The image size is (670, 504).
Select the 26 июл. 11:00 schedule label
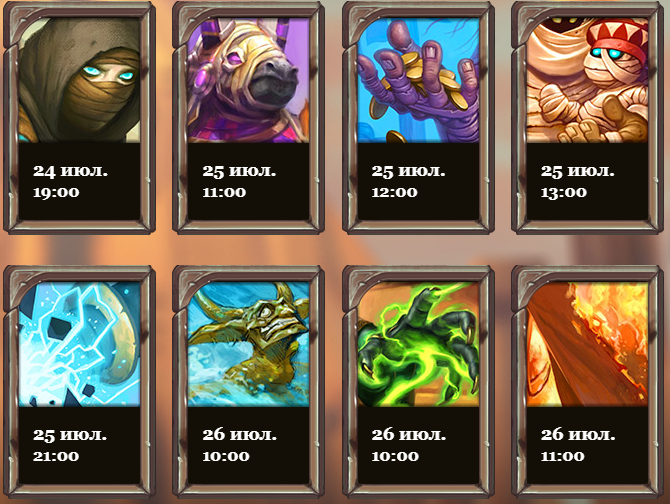point(578,445)
